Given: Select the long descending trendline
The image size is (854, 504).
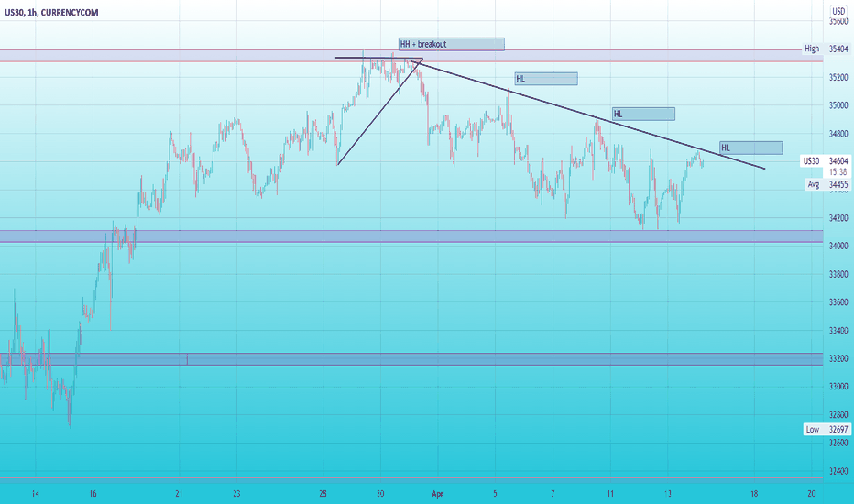Looking at the screenshot, I should click(588, 114).
